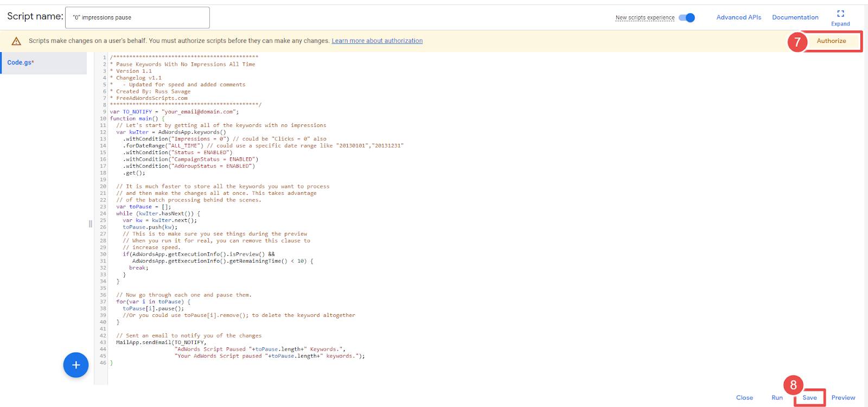Click the Expand fullscreen icon
The height and width of the screenshot is (407, 868).
coord(840,14)
